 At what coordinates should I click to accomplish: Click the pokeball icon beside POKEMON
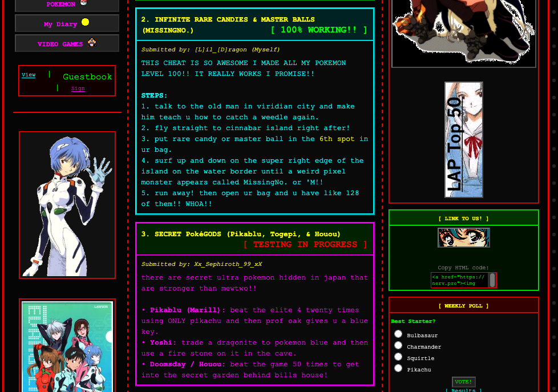[x=84, y=3]
